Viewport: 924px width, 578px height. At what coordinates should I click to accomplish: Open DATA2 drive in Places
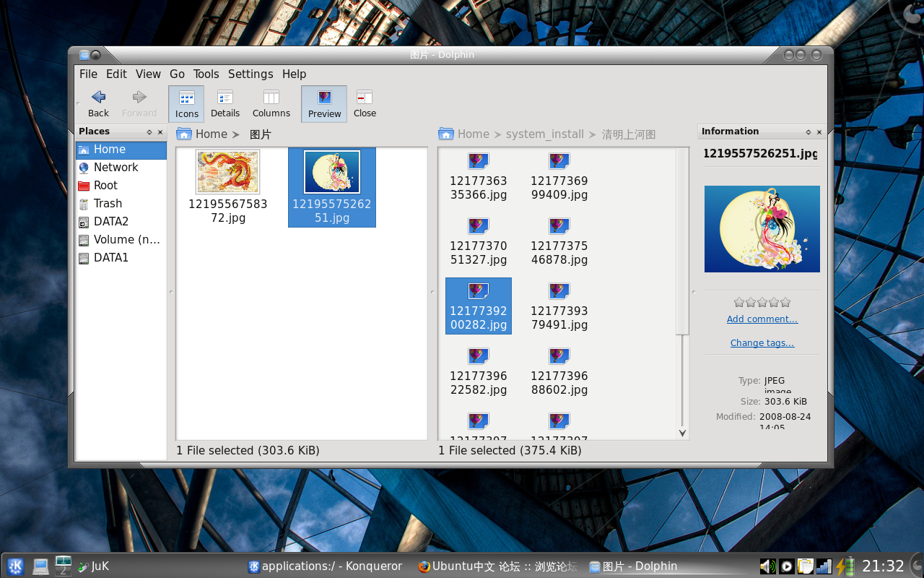[121, 222]
